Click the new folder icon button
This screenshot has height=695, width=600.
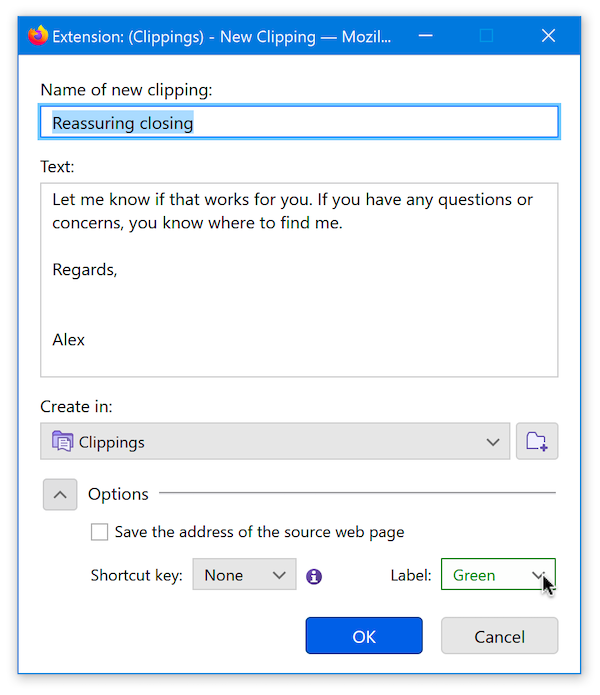click(537, 441)
